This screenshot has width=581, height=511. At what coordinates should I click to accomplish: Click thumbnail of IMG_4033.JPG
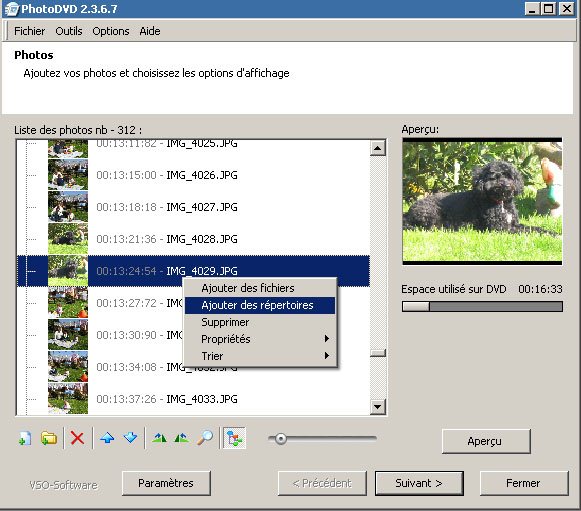68,399
